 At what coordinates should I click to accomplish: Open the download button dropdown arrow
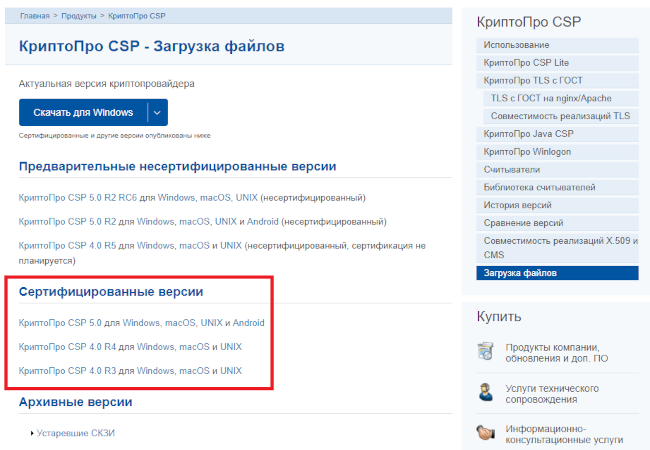coord(158,112)
